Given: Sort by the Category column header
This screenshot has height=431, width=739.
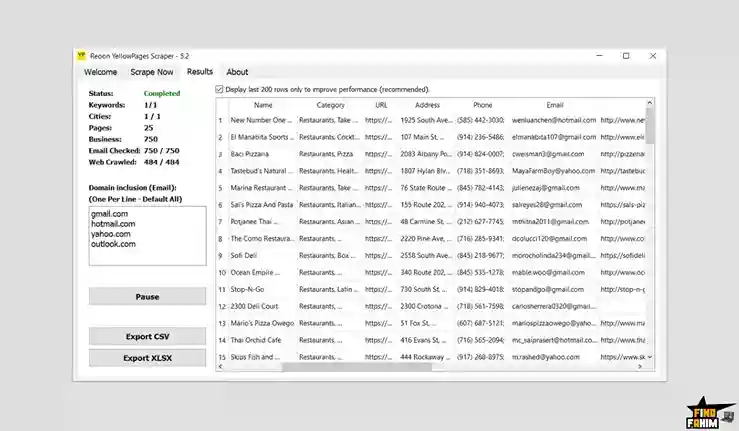Looking at the screenshot, I should tap(330, 105).
